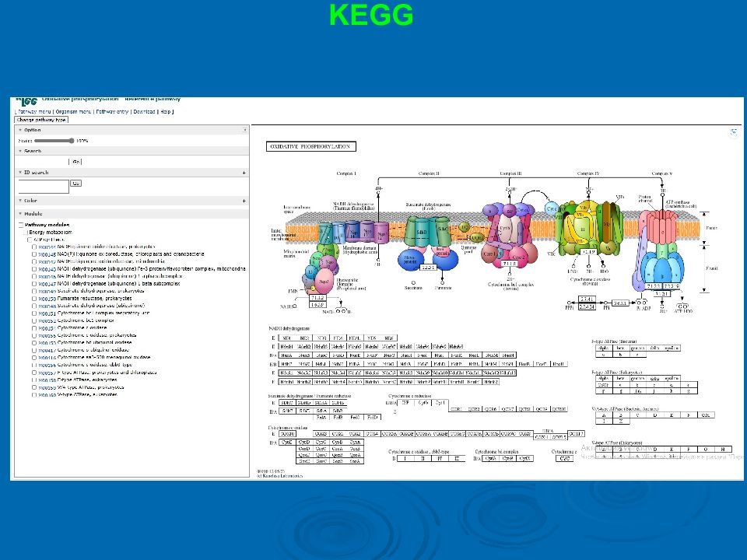Open the Help link

pos(165,111)
